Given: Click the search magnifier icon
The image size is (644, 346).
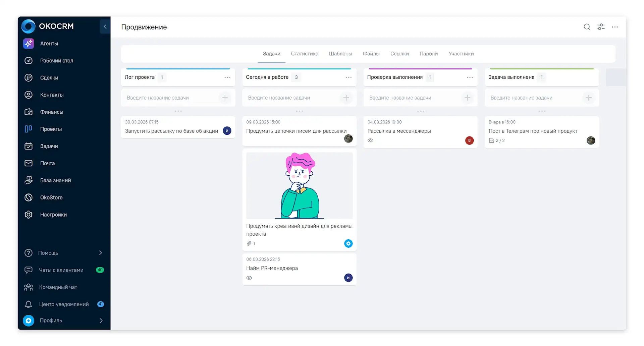Looking at the screenshot, I should (587, 27).
